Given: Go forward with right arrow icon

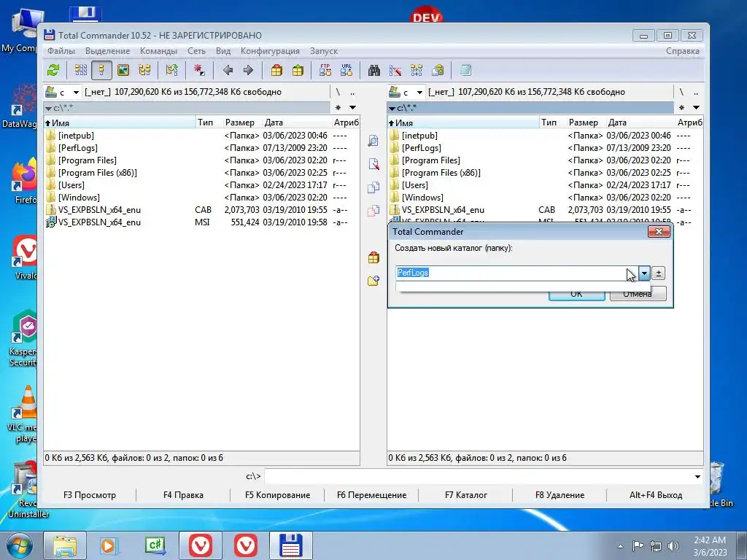Looking at the screenshot, I should click(248, 71).
